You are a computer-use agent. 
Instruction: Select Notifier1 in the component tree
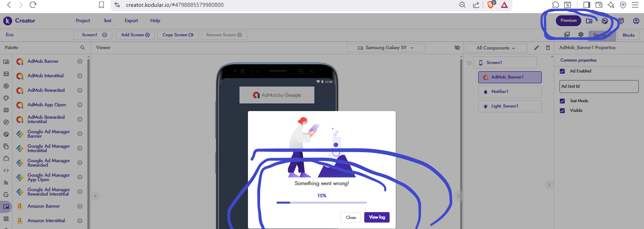(510, 92)
